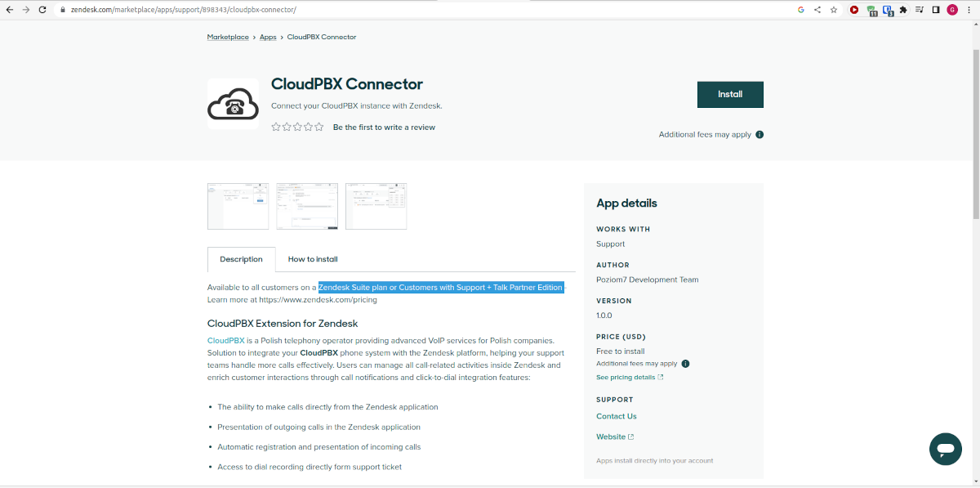
Task: Click the info icon beside Install fees note
Action: click(759, 135)
